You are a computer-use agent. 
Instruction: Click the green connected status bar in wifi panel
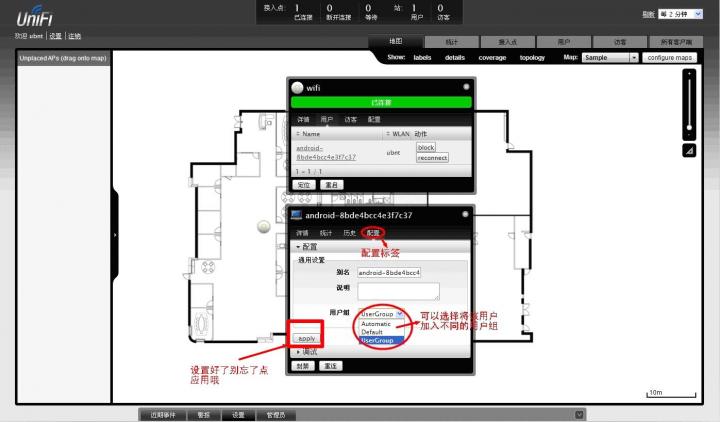381,102
